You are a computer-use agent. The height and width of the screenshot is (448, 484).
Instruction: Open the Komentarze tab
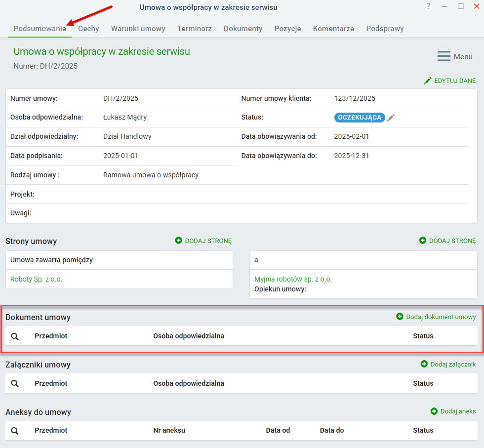coord(333,29)
